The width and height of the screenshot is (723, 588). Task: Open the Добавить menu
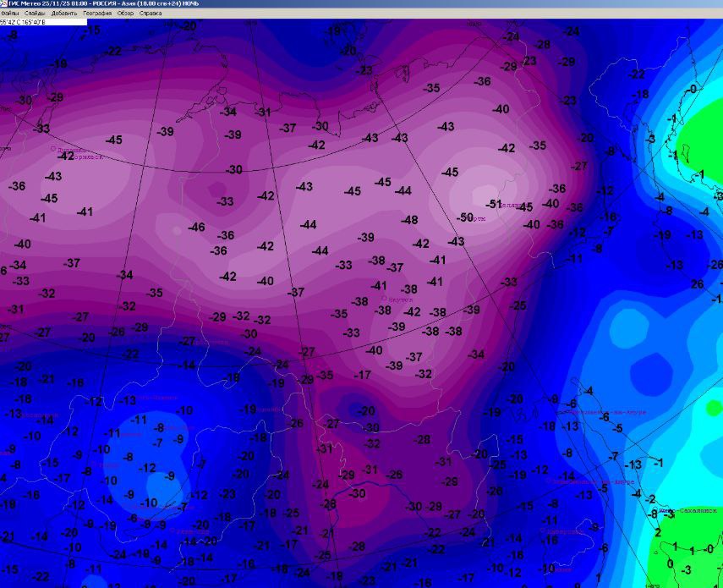pyautogui.click(x=63, y=14)
